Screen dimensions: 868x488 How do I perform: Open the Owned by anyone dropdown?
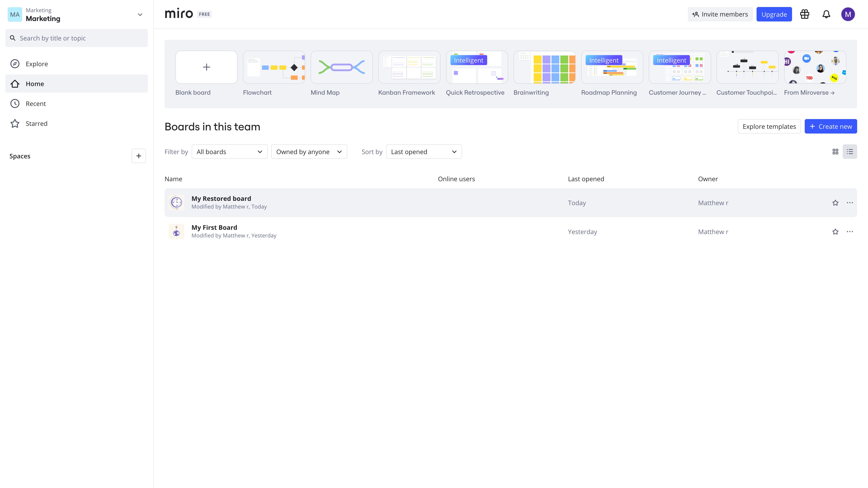point(309,152)
